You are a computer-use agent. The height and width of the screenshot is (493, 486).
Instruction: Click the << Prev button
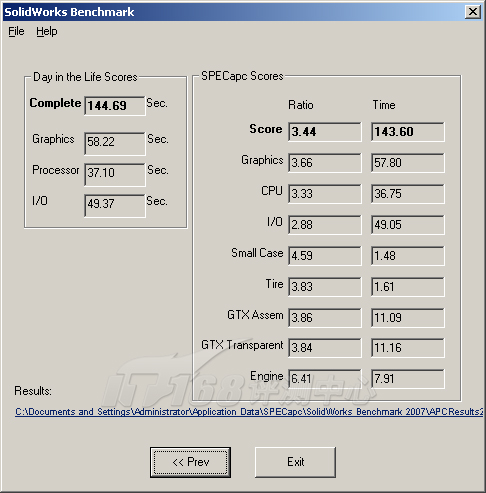[190, 462]
